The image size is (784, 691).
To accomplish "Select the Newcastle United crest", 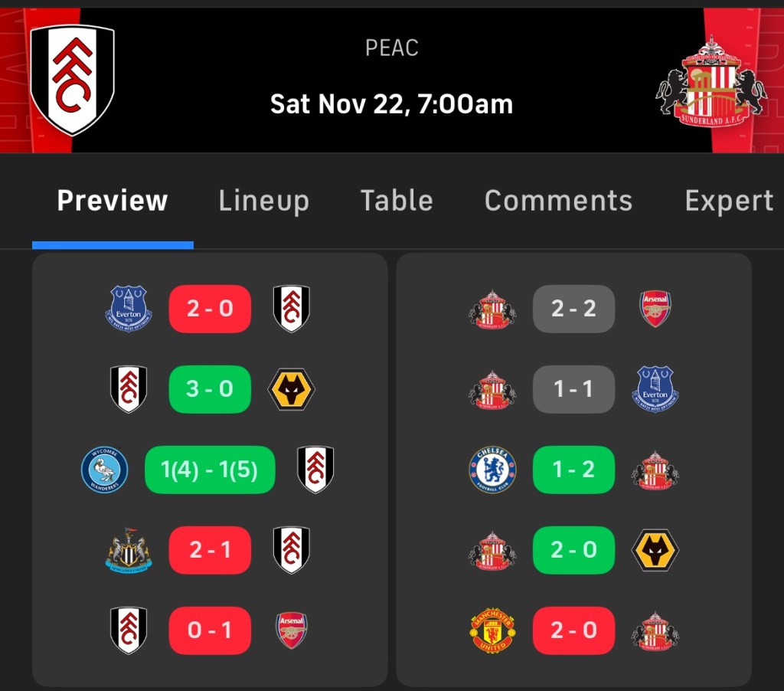I will 129,550.
